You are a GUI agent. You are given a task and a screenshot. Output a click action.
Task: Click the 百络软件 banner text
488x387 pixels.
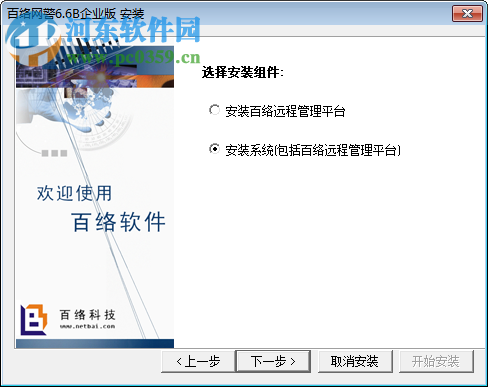[118, 222]
